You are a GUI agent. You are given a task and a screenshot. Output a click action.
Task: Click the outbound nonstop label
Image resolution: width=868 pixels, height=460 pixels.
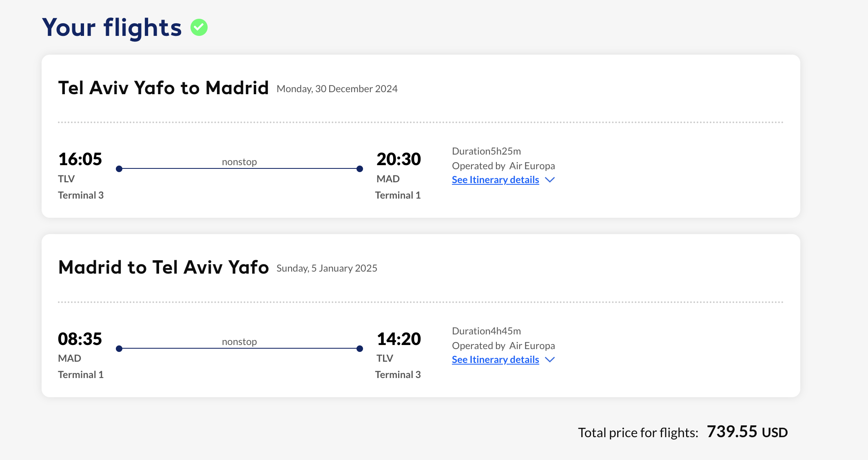click(239, 162)
